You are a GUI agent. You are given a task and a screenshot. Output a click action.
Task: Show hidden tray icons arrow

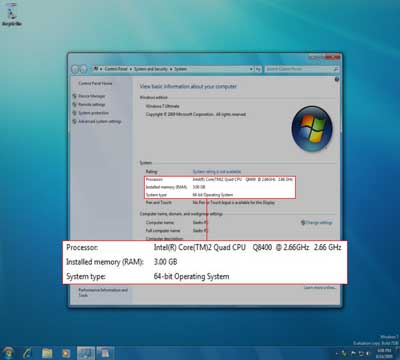[336, 353]
